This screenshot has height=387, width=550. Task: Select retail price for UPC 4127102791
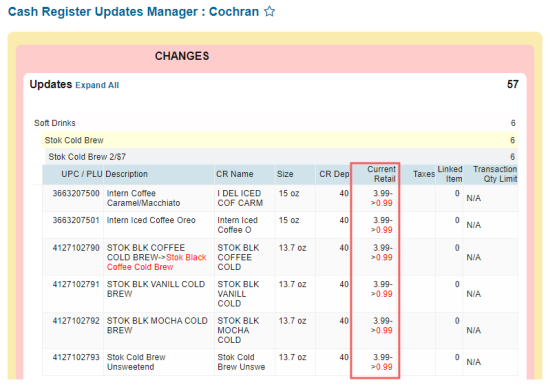tap(382, 289)
